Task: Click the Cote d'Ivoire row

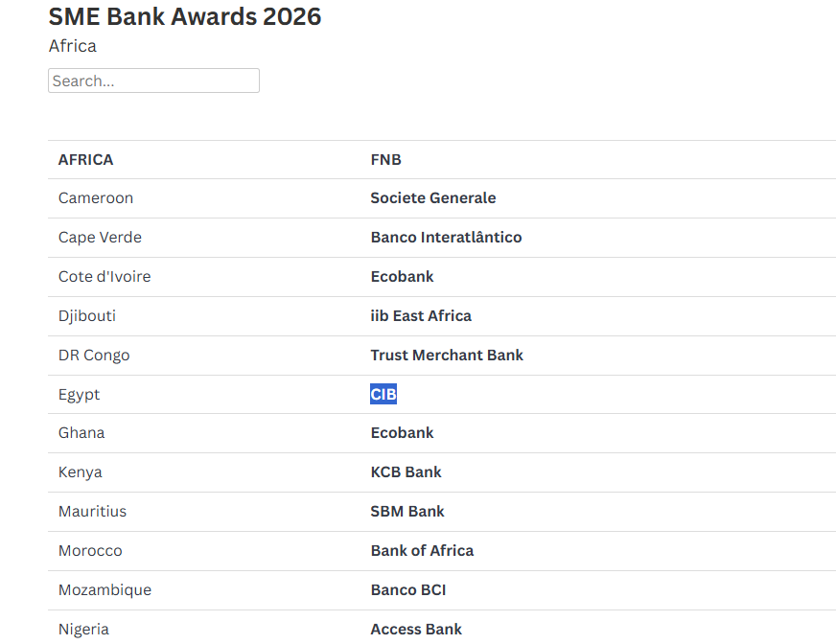Action: 104,277
